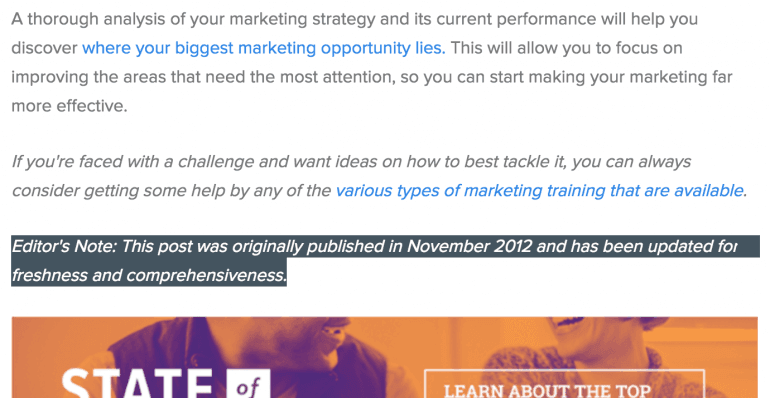Viewport: 770px width, 398px height.
Task: Click the highlighted 'Editor's Note:' words
Action: point(64,246)
